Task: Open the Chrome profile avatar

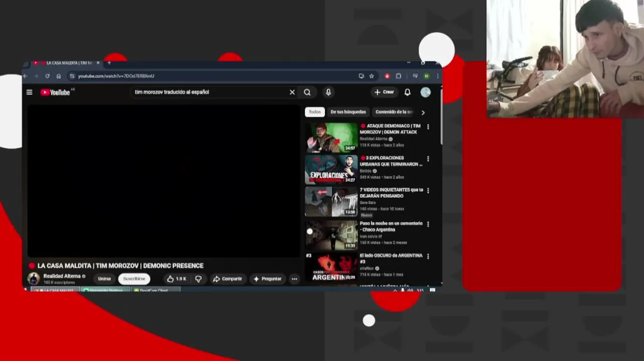Action: (426, 76)
